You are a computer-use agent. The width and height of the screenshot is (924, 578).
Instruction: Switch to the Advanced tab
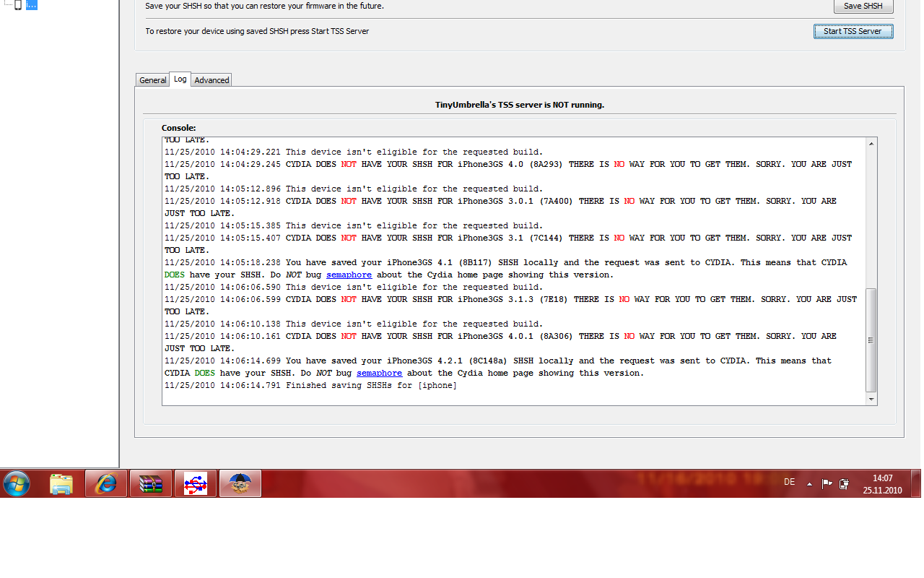tap(212, 80)
